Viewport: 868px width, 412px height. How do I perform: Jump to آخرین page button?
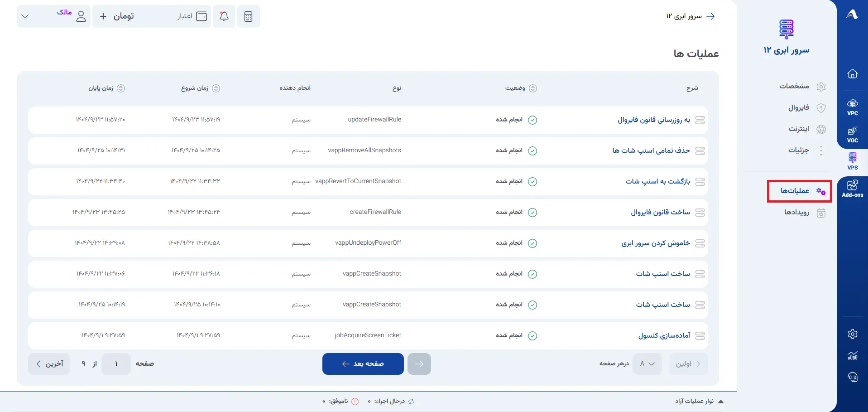tap(49, 364)
